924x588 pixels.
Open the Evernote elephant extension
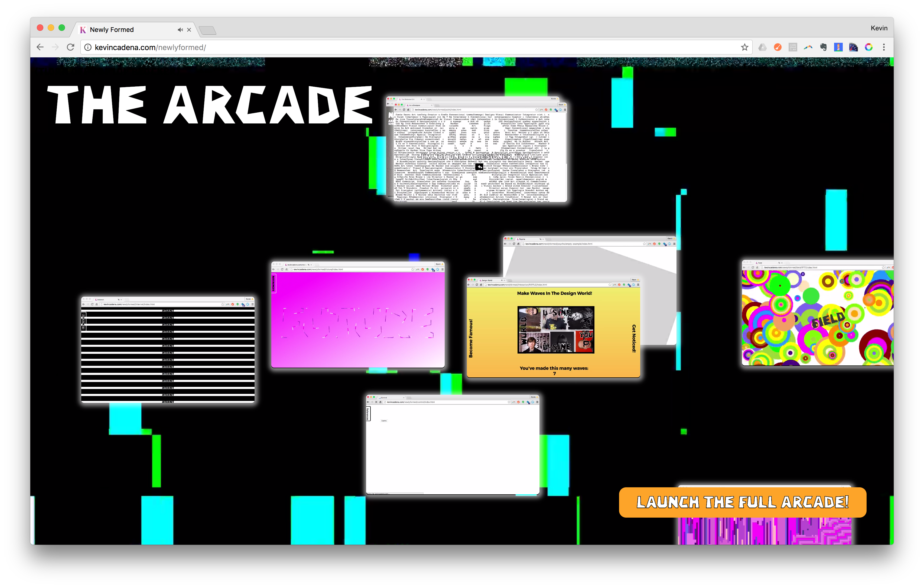(x=823, y=47)
